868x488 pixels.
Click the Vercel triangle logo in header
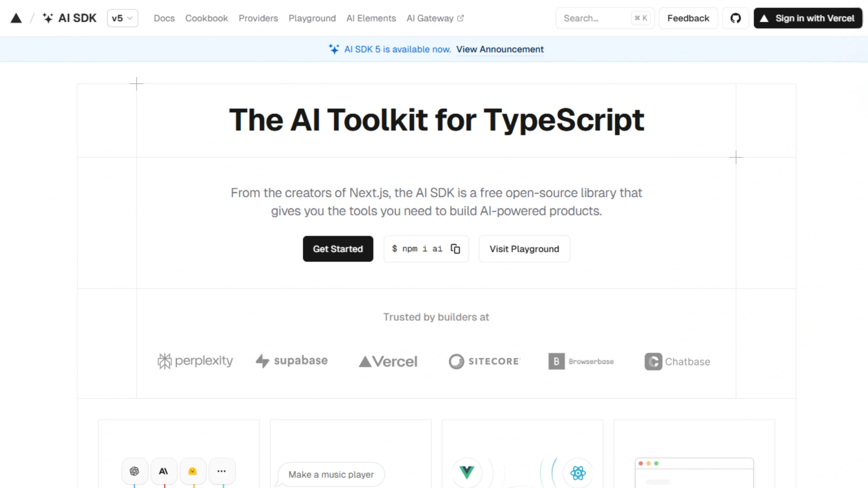coord(16,18)
